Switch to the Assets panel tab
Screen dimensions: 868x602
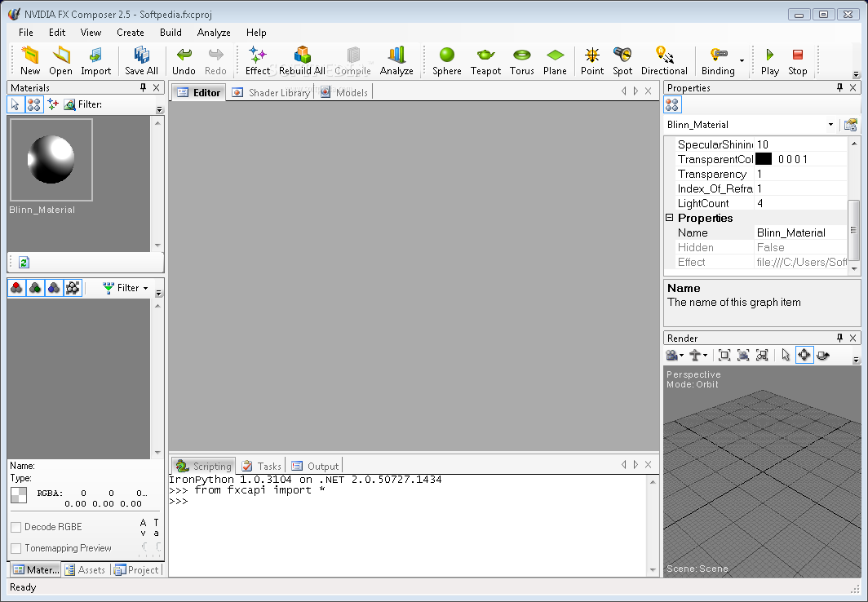click(x=85, y=570)
